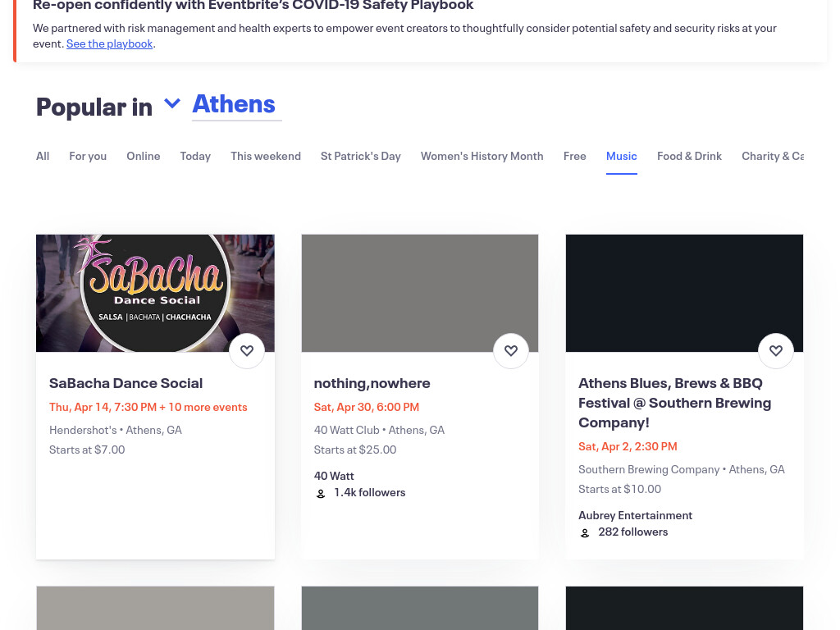
Task: Open the SaBacha Dance Social title
Action: (x=126, y=383)
